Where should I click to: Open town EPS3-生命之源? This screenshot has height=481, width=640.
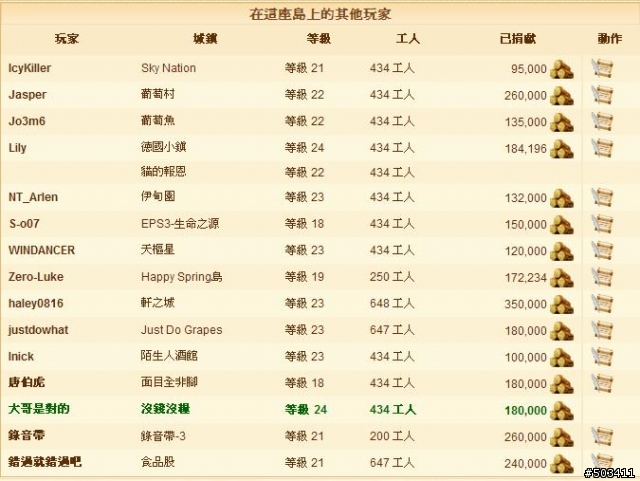(x=180, y=224)
